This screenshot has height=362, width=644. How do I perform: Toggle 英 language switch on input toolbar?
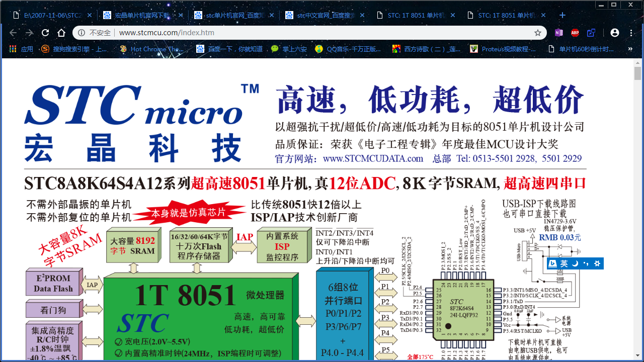point(564,263)
